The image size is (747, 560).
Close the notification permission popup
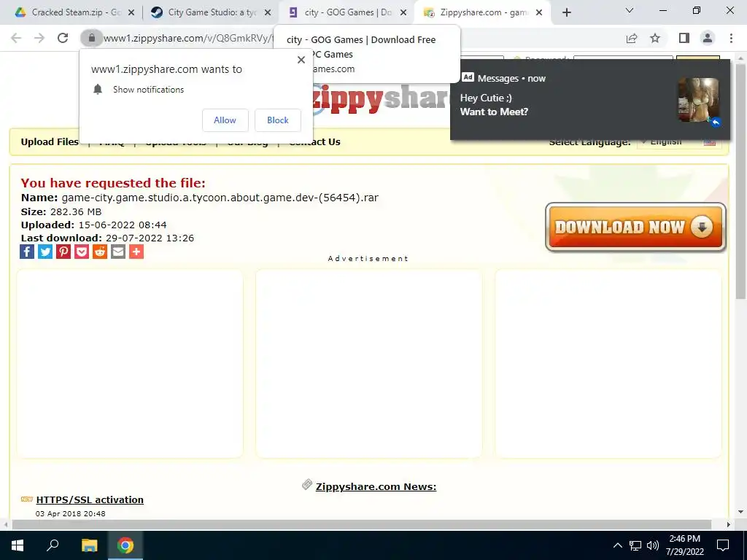click(x=301, y=60)
